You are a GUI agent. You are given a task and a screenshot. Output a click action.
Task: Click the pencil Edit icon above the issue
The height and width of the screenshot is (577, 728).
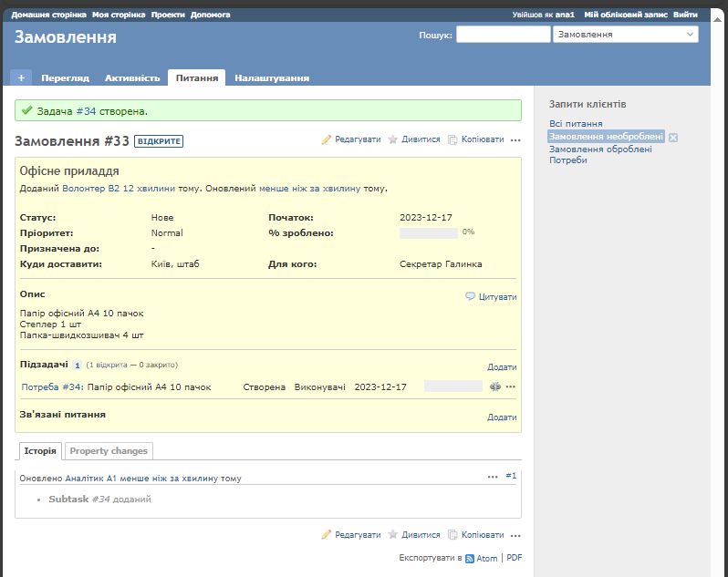[327, 139]
